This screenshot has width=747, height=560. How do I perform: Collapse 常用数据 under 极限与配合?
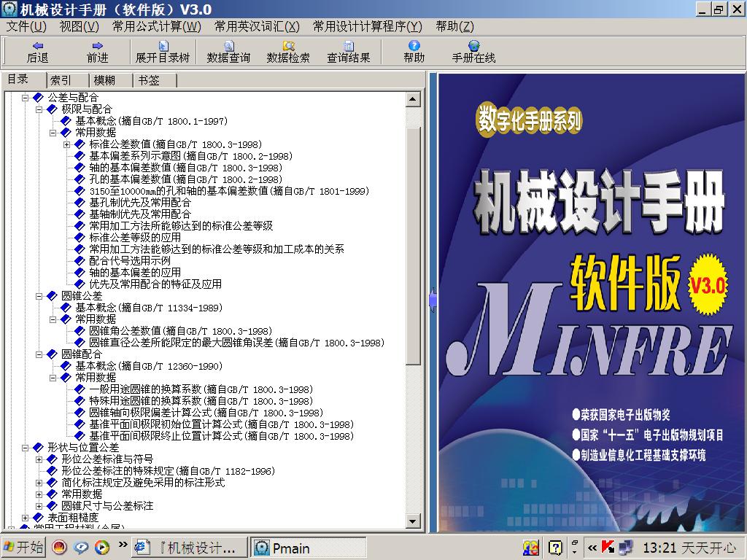click(53, 133)
